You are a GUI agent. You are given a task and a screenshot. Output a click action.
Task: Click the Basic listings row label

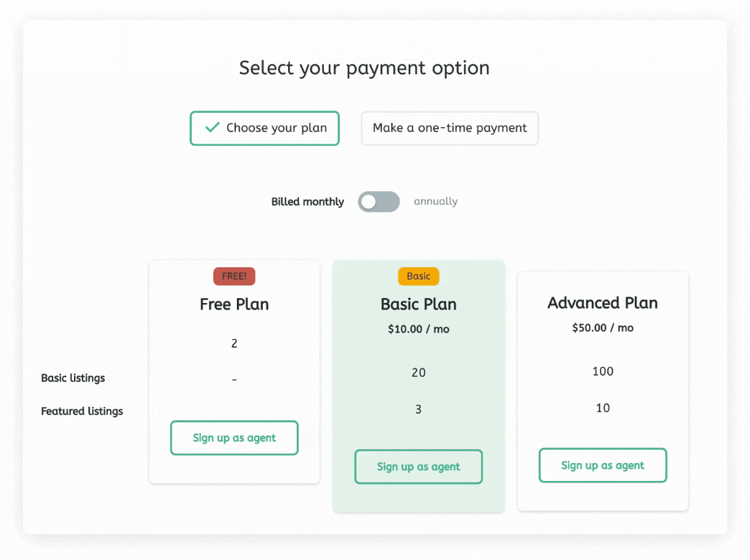[x=73, y=378]
